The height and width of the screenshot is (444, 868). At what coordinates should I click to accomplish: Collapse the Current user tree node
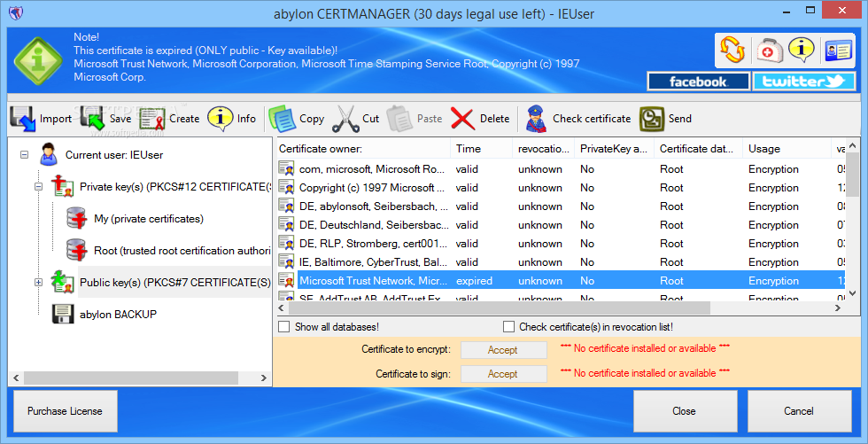(24, 155)
